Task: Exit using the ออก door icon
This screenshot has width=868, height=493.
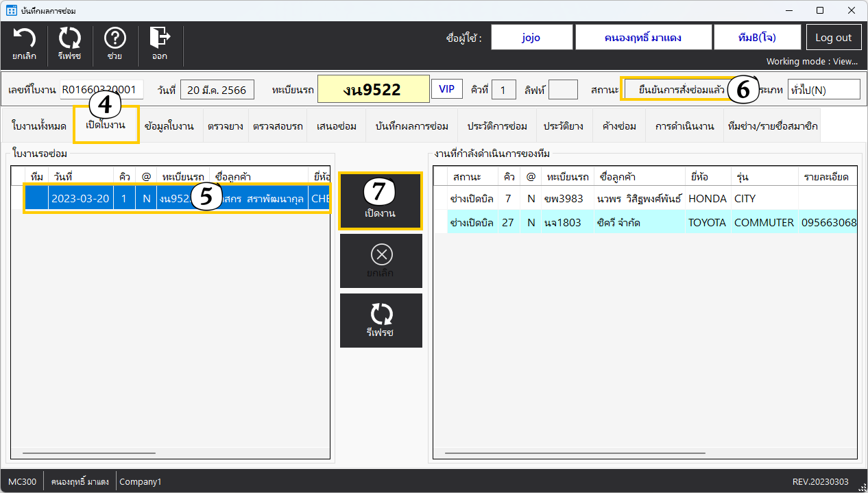Action: (160, 44)
